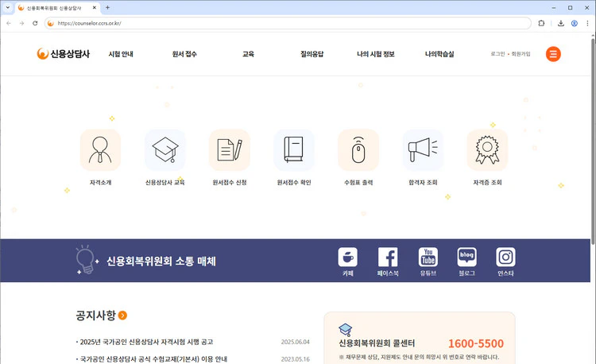596x364 pixels.
Task: Open the 인스타 Instagram icon
Action: [x=505, y=258]
